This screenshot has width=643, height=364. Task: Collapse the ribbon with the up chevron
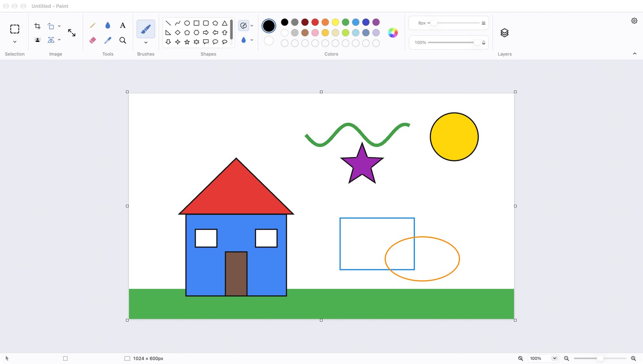pyautogui.click(x=635, y=54)
